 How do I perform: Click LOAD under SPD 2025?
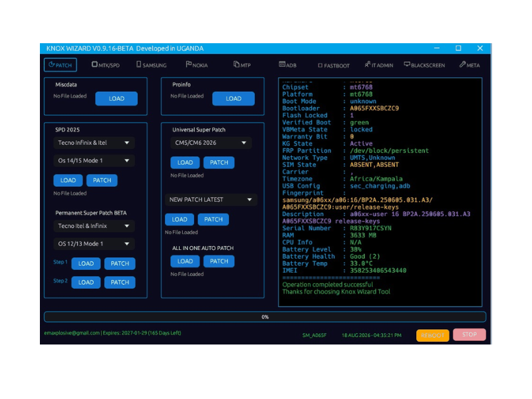(68, 180)
